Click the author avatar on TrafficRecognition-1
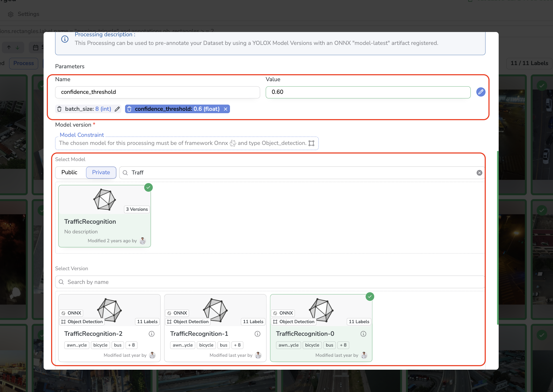This screenshot has height=392, width=553. (x=258, y=355)
